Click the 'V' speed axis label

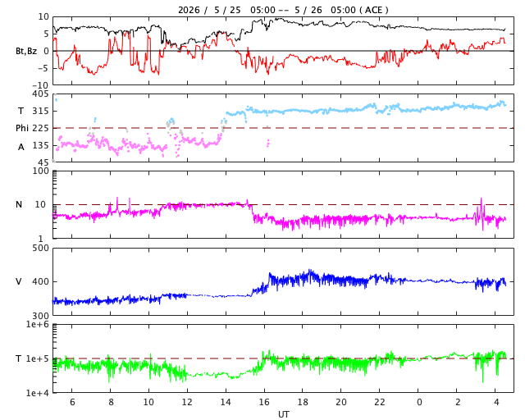[19, 281]
